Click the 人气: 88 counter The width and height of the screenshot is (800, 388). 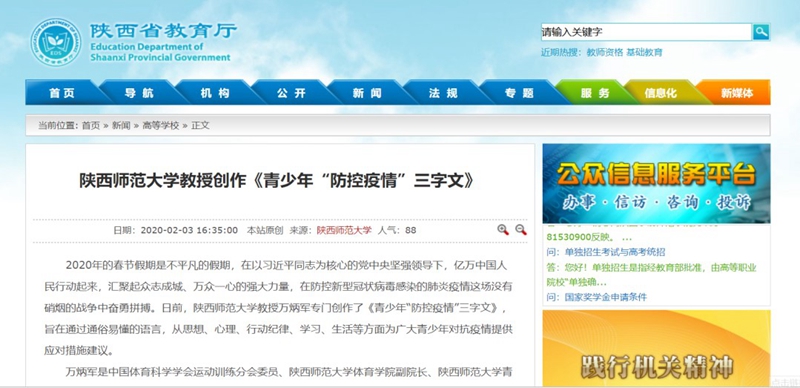tap(397, 230)
